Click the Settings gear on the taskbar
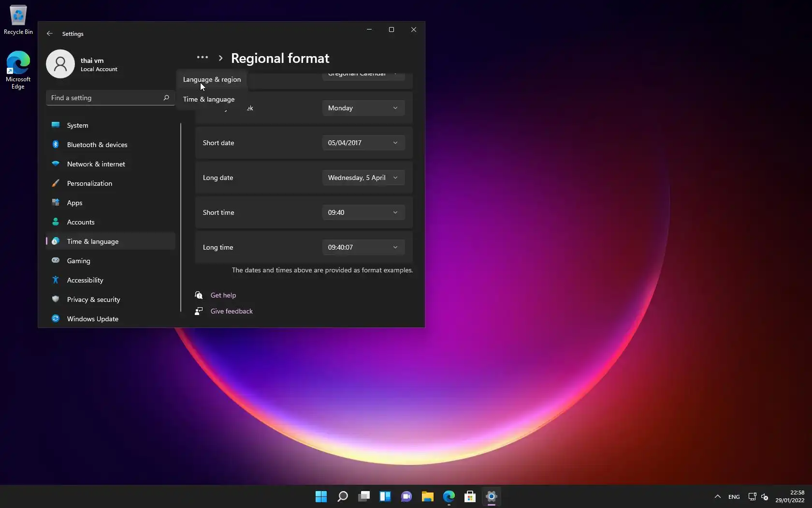Screen dimensions: 812x508 point(492,496)
